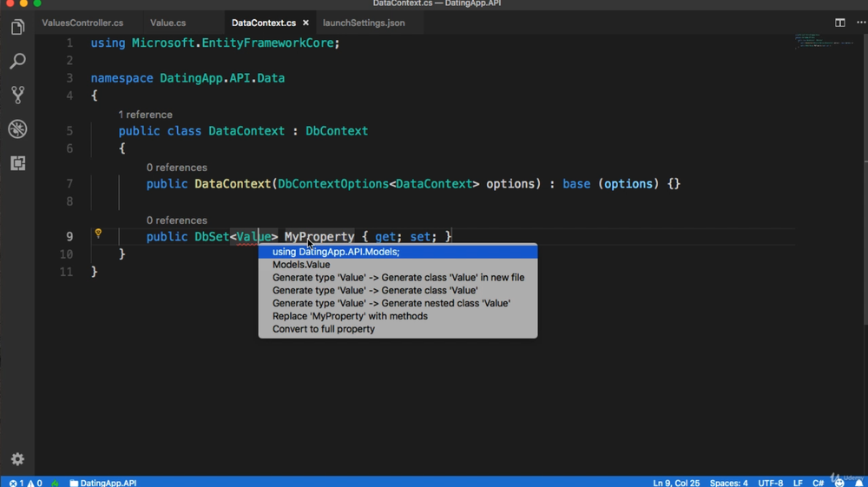Click line number 7 in the gutter
Image resolution: width=868 pixels, height=487 pixels.
tap(69, 184)
